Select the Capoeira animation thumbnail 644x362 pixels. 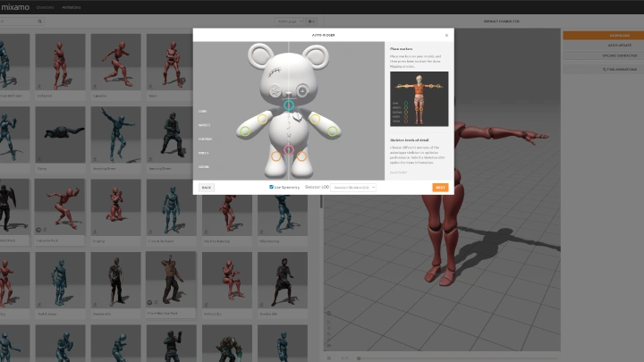(x=115, y=62)
